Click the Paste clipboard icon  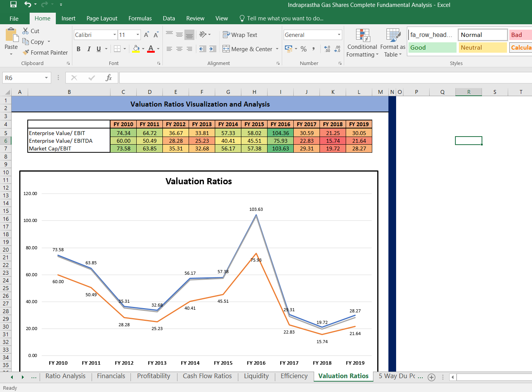coord(12,35)
